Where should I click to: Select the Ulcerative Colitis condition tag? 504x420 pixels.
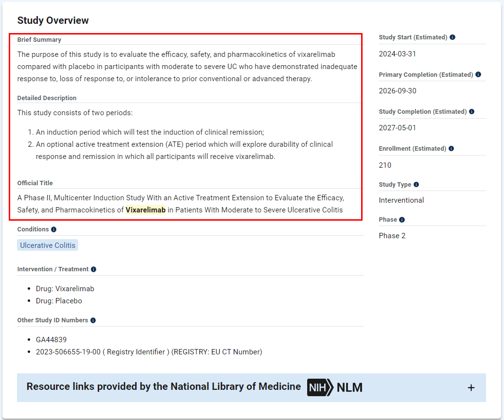(x=48, y=245)
